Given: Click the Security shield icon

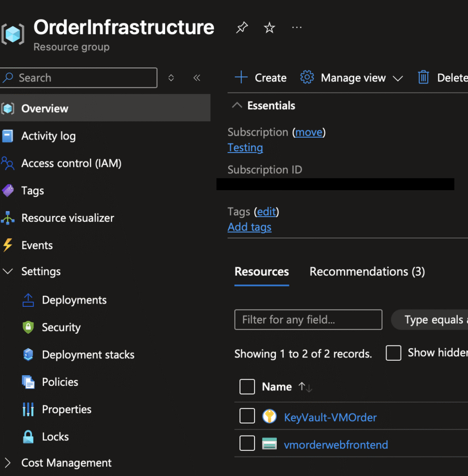Looking at the screenshot, I should click(28, 327).
